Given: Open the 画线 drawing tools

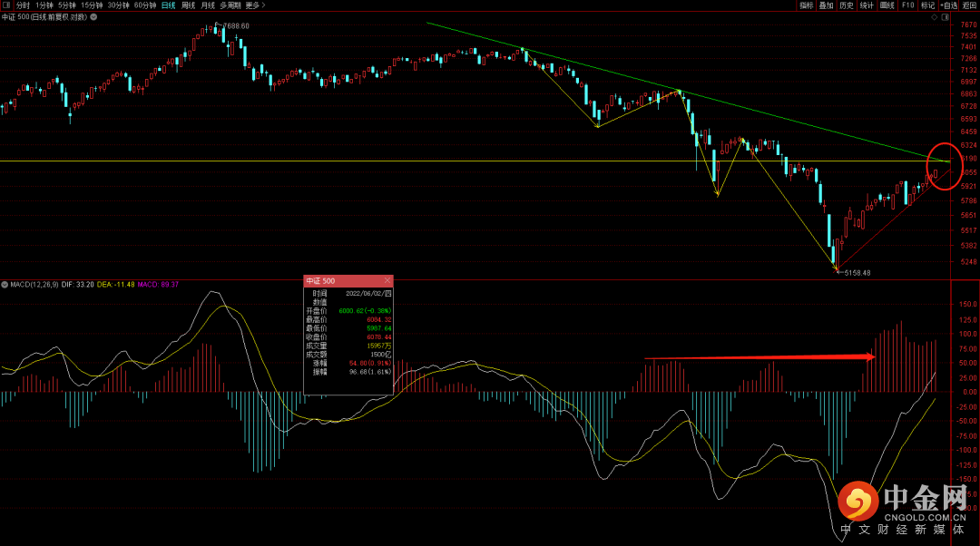Looking at the screenshot, I should click(887, 5).
